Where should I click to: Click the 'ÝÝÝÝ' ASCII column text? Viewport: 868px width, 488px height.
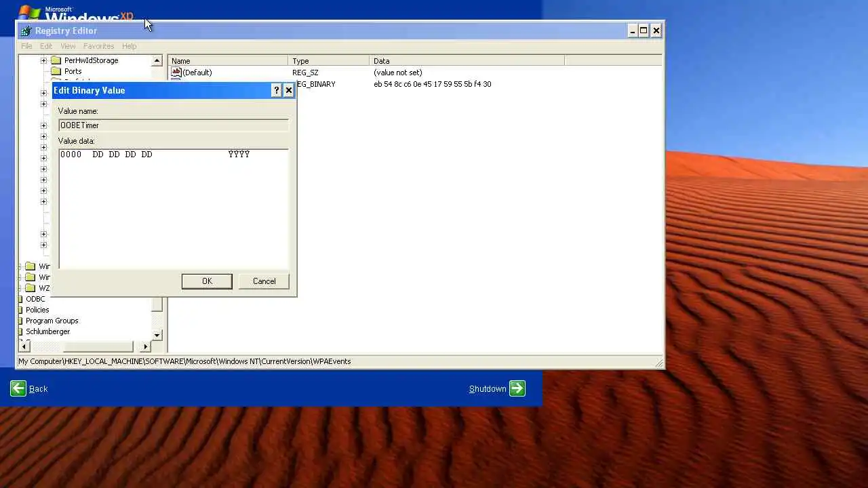(239, 155)
